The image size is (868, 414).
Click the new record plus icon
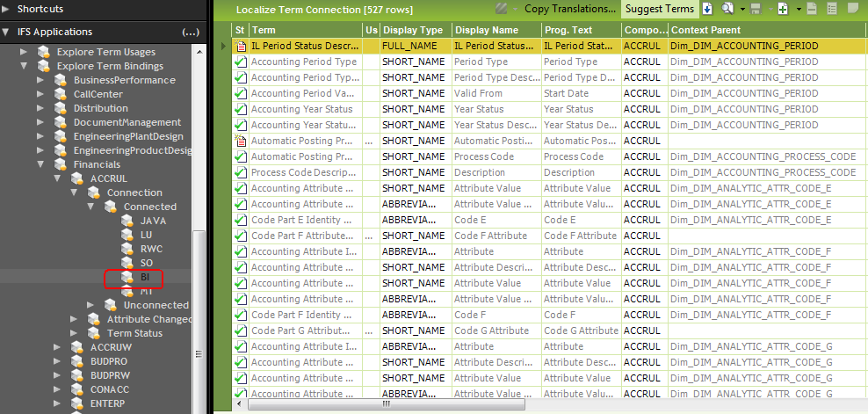(x=783, y=9)
